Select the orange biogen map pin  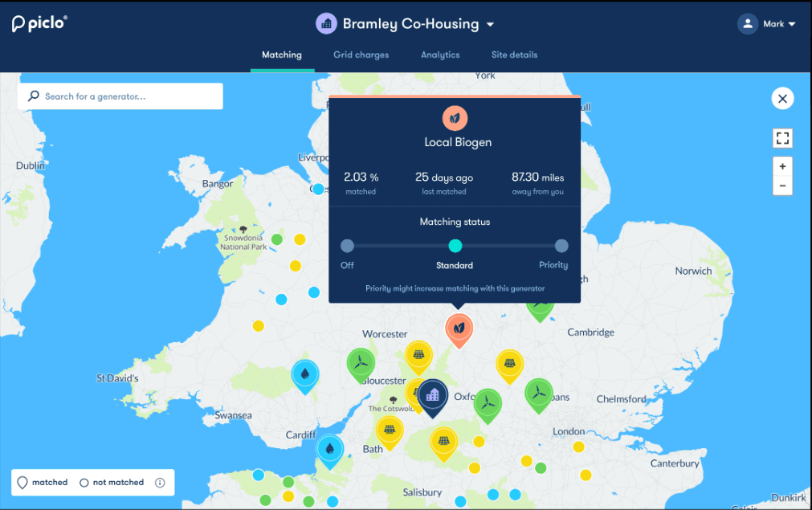[x=459, y=330]
